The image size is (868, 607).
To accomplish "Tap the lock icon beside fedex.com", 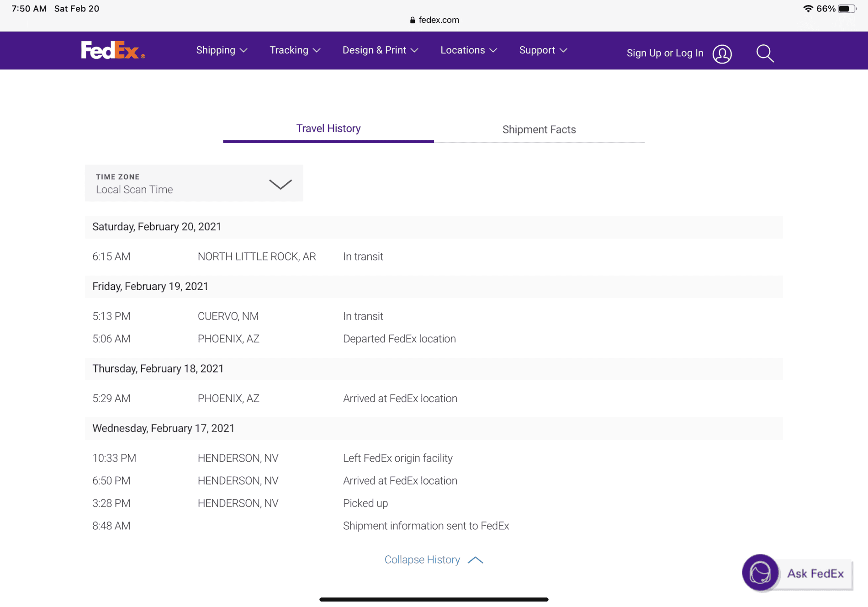I will click(x=413, y=20).
